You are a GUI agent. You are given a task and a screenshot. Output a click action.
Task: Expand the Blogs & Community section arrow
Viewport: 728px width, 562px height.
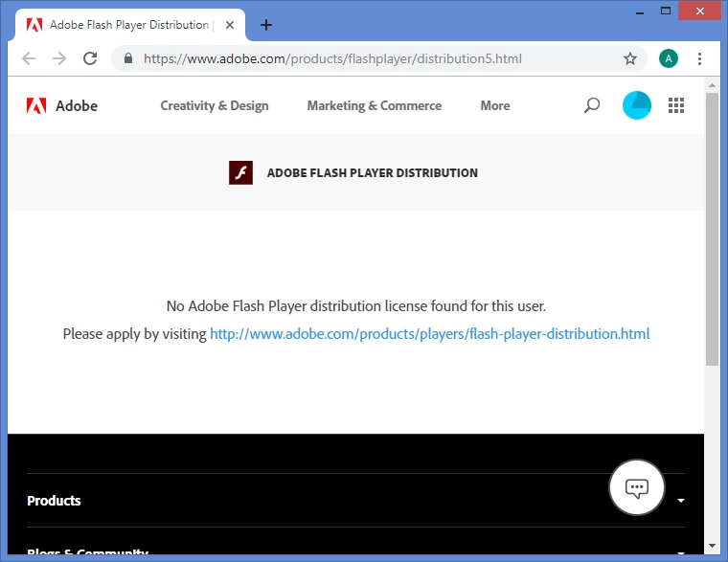click(x=681, y=553)
